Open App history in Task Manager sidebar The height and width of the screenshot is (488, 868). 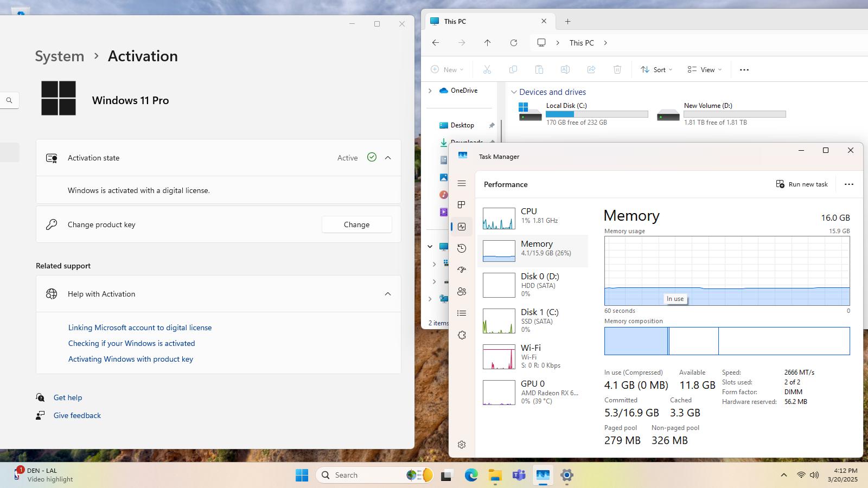[x=462, y=248]
